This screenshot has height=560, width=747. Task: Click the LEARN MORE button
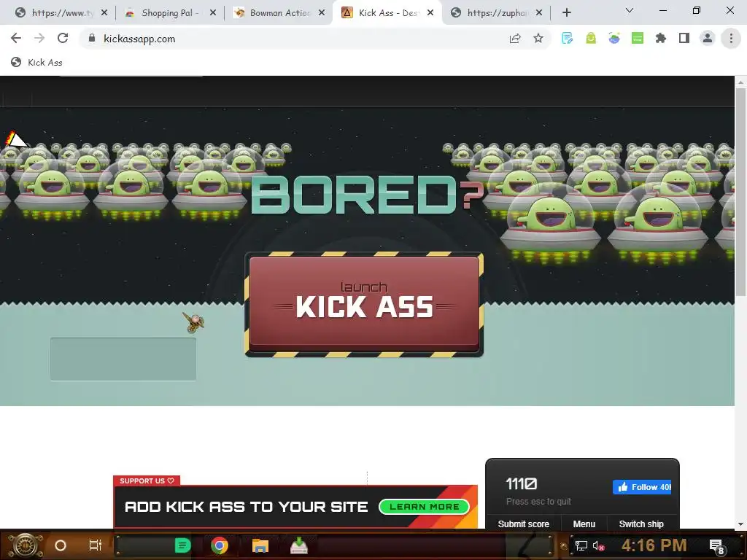424,507
